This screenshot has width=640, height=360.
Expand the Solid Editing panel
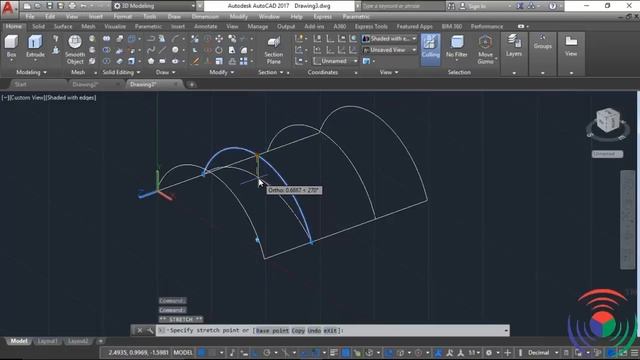tap(121, 72)
